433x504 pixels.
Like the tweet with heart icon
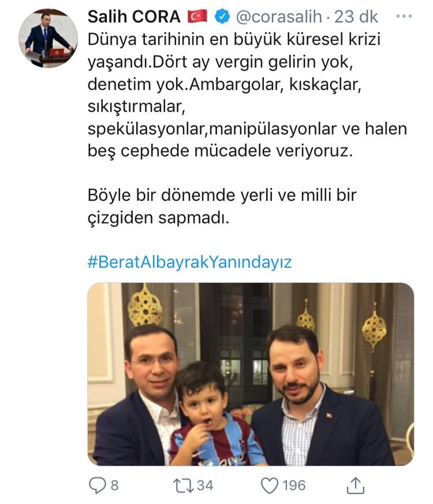tap(270, 486)
